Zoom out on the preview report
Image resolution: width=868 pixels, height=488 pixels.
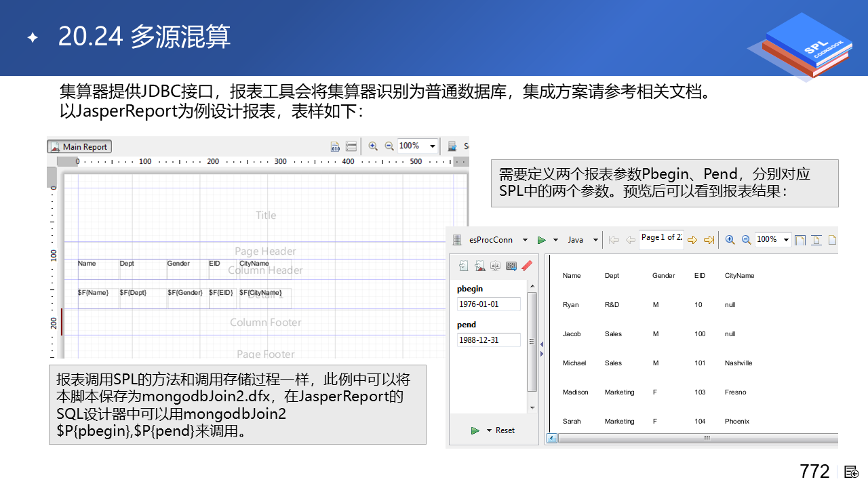tap(746, 240)
